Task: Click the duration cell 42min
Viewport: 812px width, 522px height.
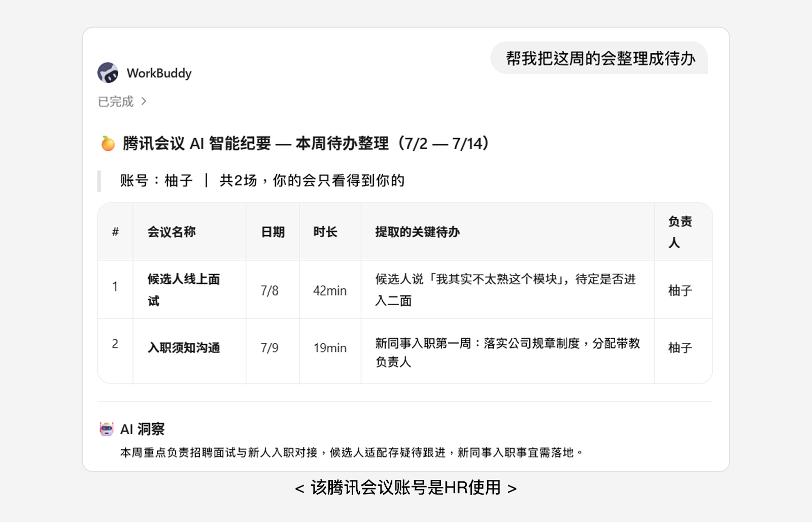Action: pyautogui.click(x=330, y=290)
